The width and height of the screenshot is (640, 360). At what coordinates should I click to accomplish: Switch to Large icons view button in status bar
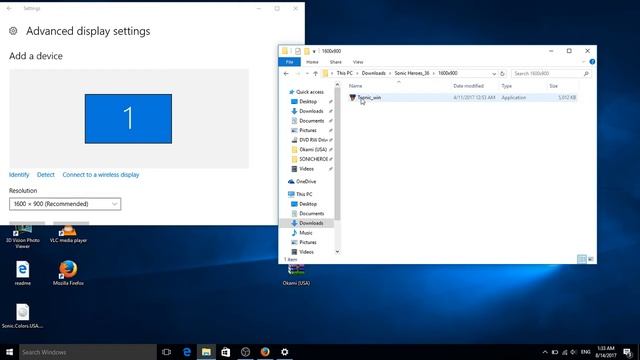[590, 259]
